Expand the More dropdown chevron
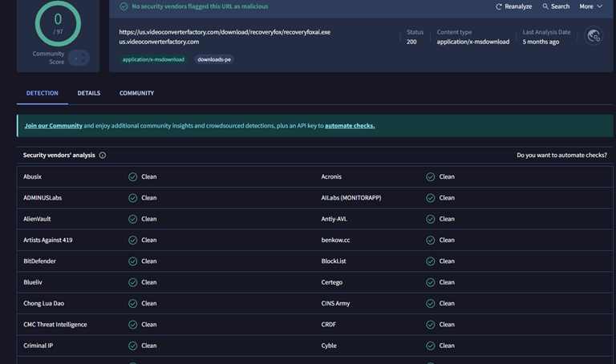616x364 pixels. click(x=599, y=6)
